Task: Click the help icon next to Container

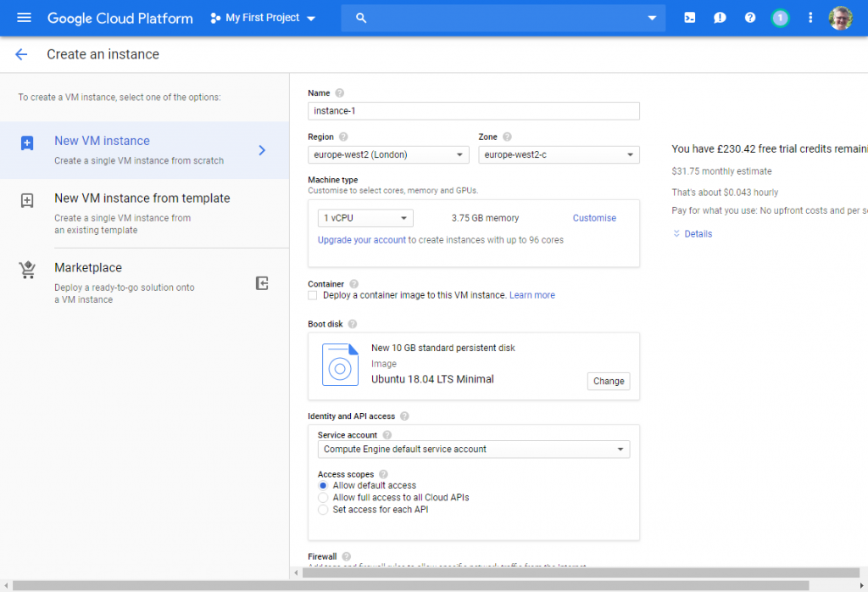Action: click(x=353, y=284)
